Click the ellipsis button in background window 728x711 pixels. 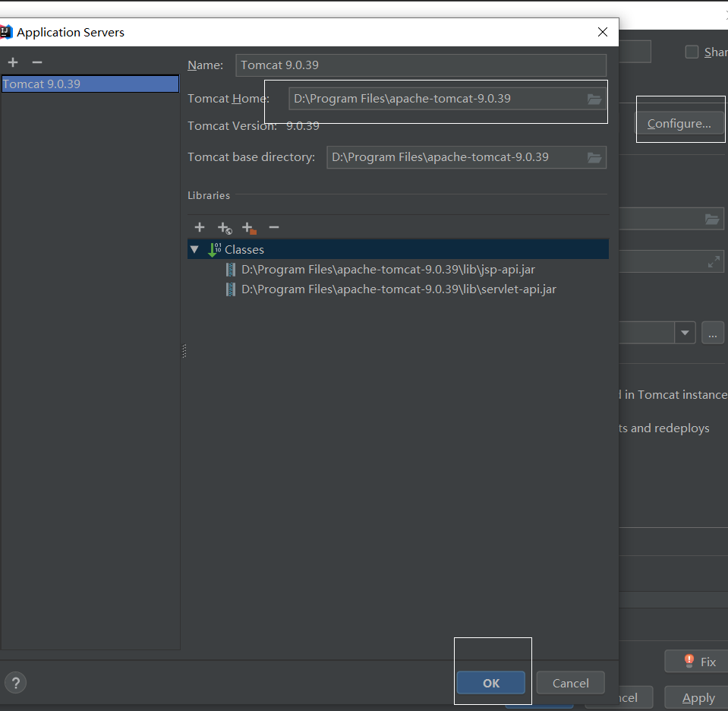(713, 333)
